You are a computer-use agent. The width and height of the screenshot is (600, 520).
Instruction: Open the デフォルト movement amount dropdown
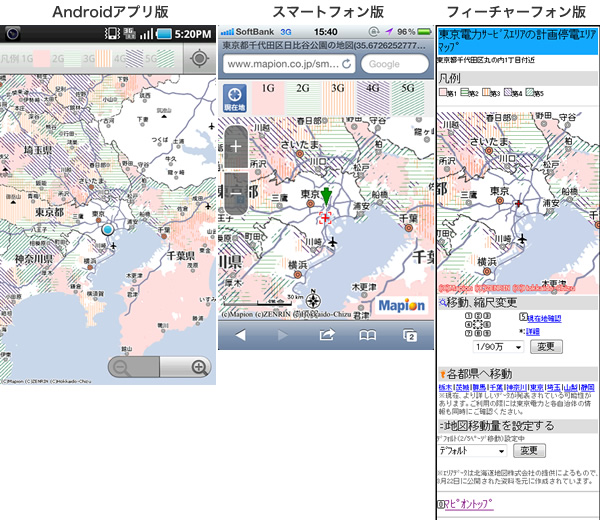coord(474,450)
